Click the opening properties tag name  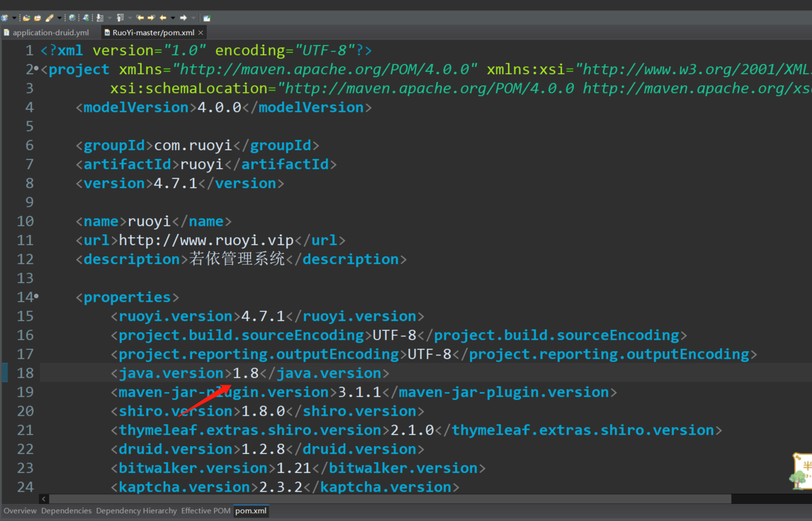127,297
